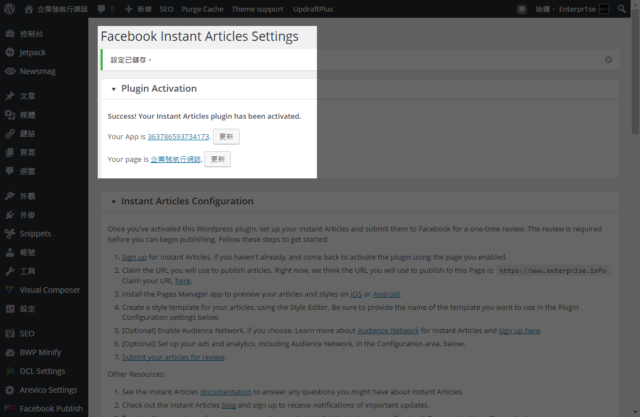Screen dimensions: 640x417
Task: Click the Arevico Settings gear icon
Action: [10, 390]
